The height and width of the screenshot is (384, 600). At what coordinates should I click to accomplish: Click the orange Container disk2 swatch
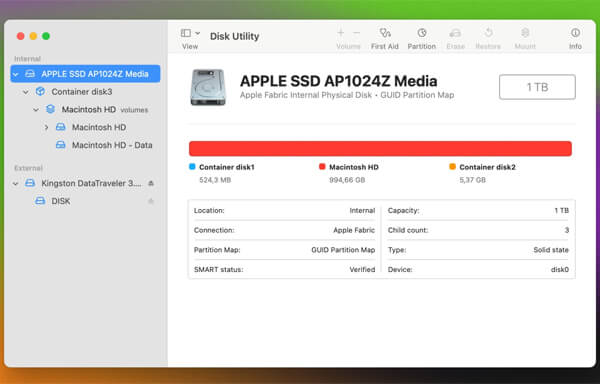coord(452,167)
